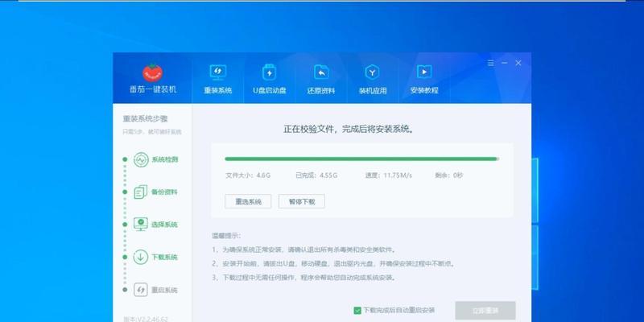The height and width of the screenshot is (322, 644).
Task: Click the 已完成: 4.55G text
Action: pyautogui.click(x=316, y=175)
